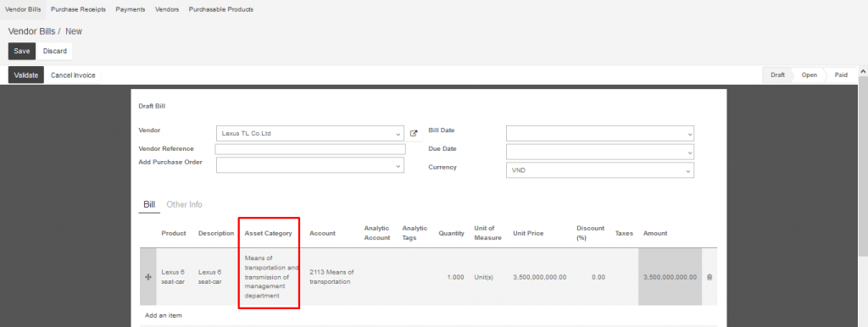This screenshot has height=327, width=868.
Task: Click the Product column header
Action: click(174, 234)
